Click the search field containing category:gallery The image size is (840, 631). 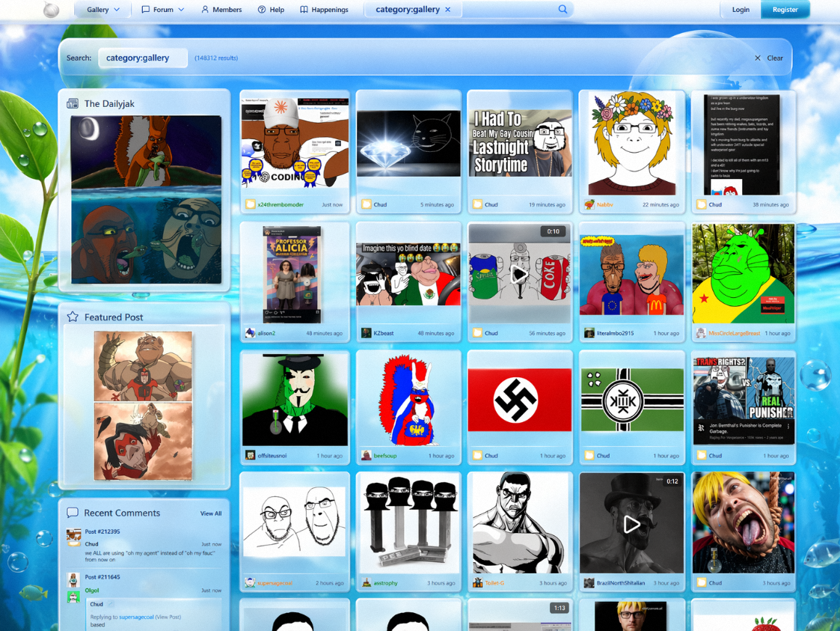[x=142, y=58]
